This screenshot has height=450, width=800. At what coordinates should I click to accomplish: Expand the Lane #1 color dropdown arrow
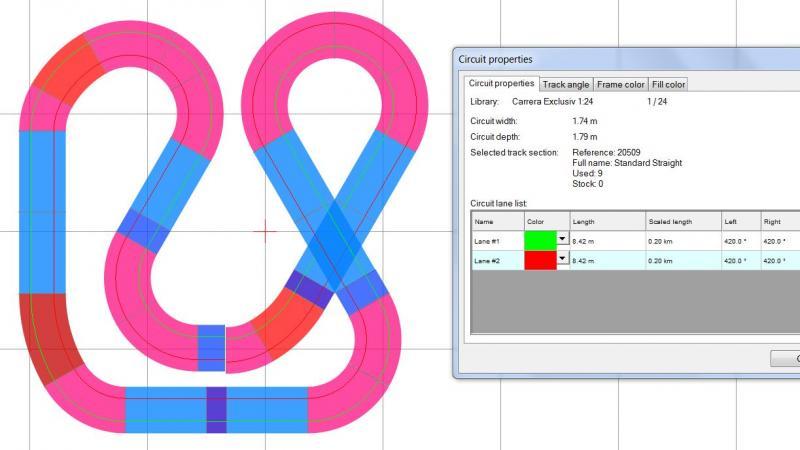pyautogui.click(x=562, y=240)
